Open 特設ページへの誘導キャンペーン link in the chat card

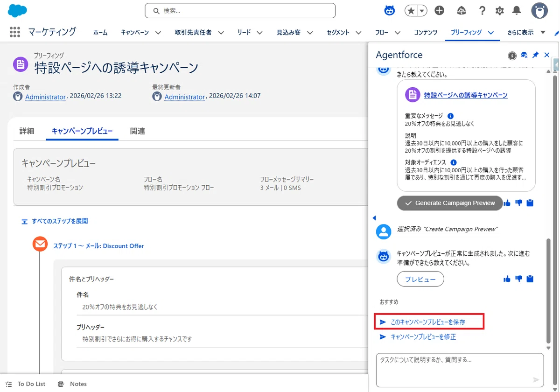(x=466, y=95)
